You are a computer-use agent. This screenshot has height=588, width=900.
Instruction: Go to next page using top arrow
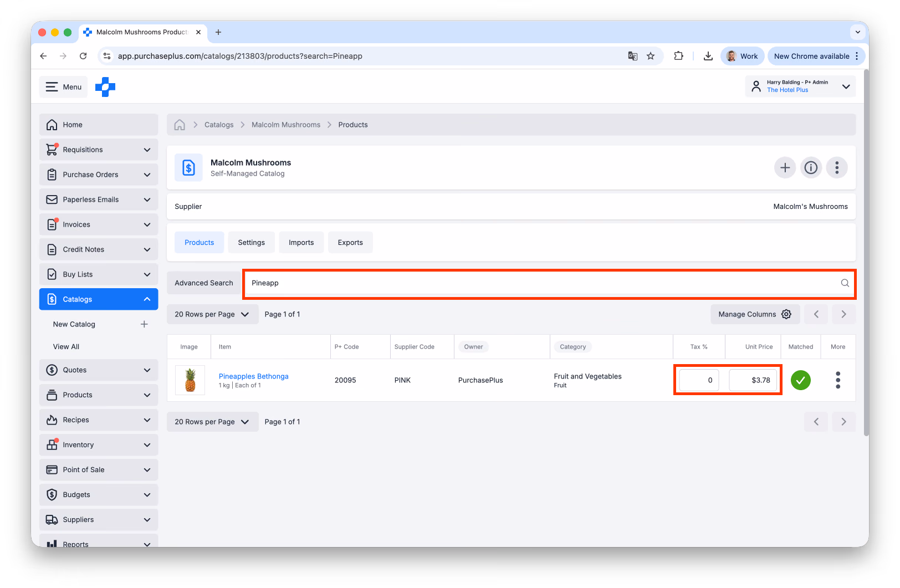(843, 314)
